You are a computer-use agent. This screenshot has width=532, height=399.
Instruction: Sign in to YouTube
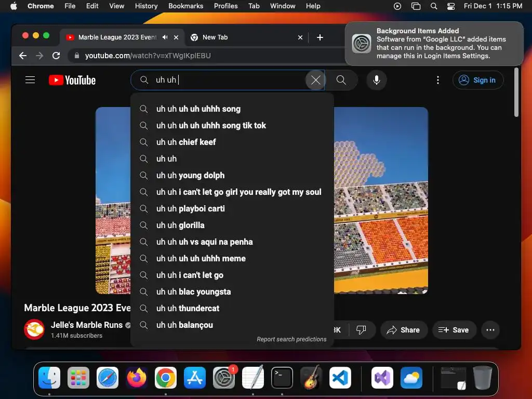[x=478, y=80]
